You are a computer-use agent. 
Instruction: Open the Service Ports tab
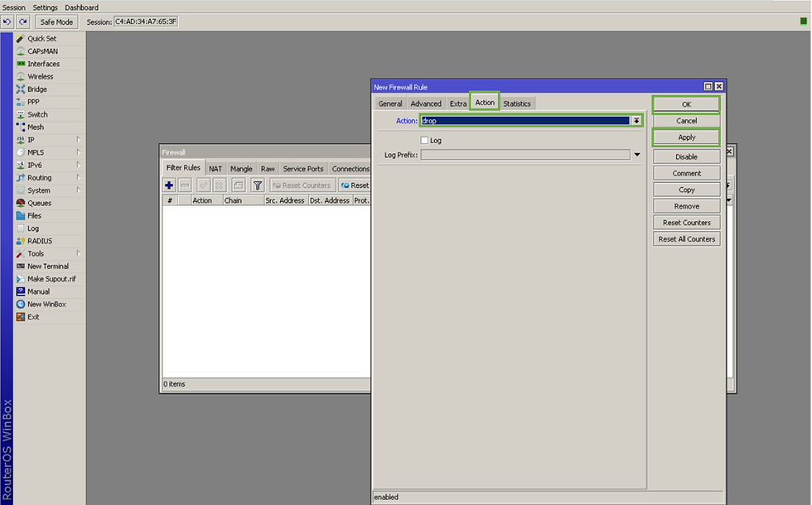point(303,169)
